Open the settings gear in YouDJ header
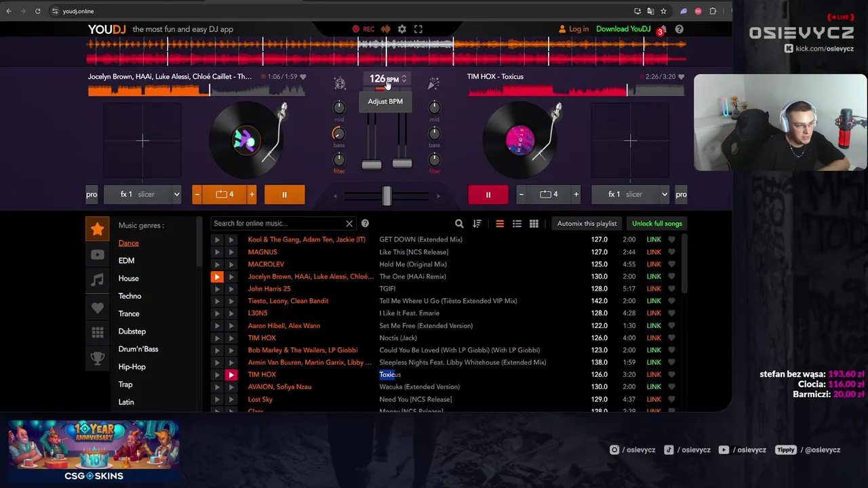Viewport: 868px width, 488px height. click(x=402, y=29)
